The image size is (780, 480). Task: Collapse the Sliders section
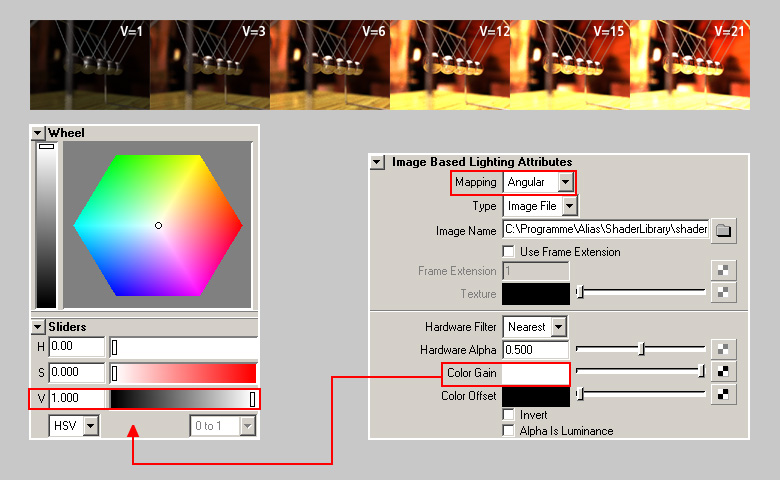38,327
